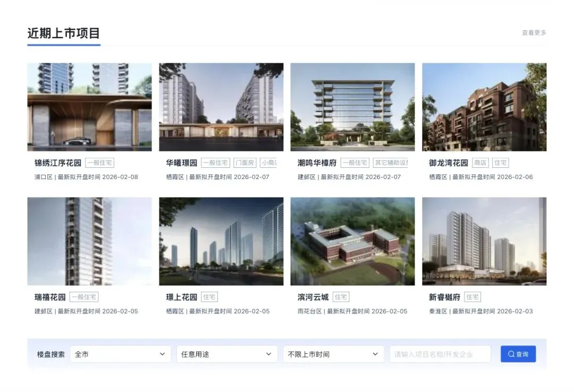This screenshot has height=392, width=574.
Task: Open the 华曦璟园 project image
Action: [x=221, y=107]
